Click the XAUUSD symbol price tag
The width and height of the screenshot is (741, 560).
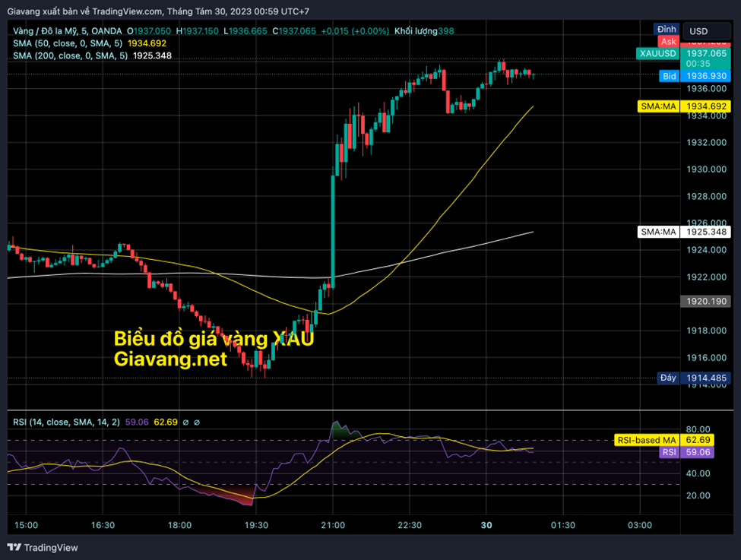click(x=657, y=54)
